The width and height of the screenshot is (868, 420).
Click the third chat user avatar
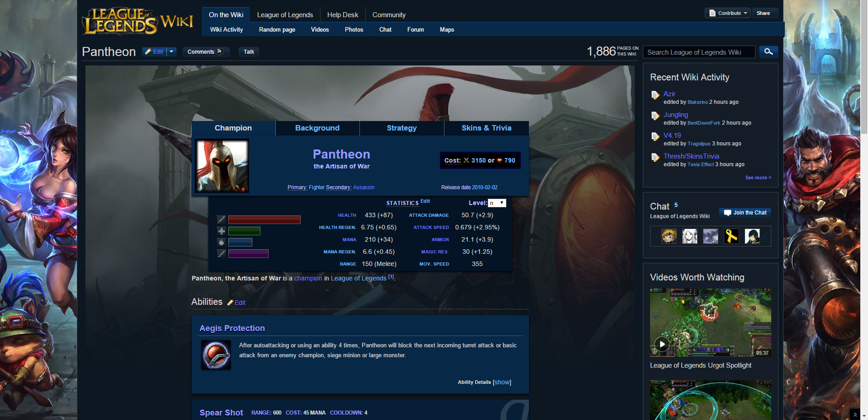[711, 236]
